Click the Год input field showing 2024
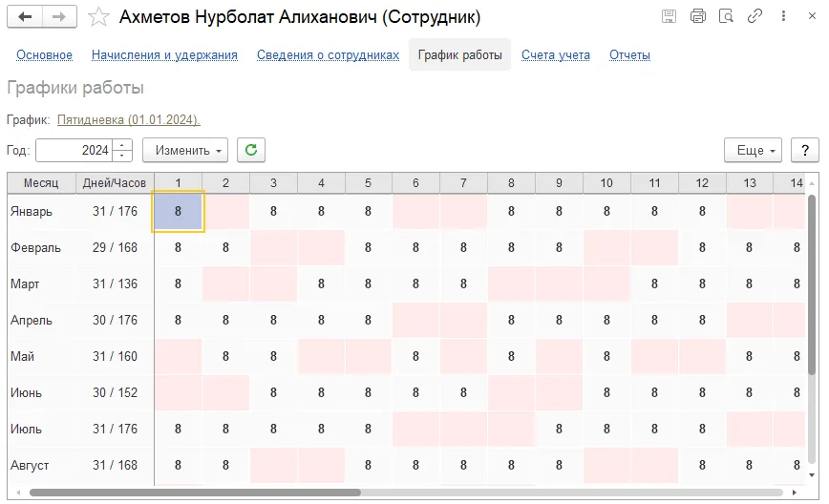 point(75,150)
